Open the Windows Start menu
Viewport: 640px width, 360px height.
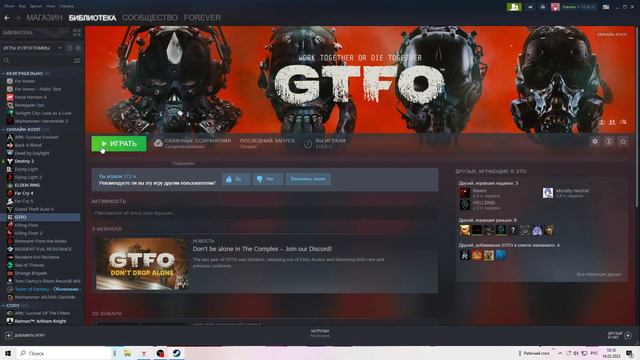tap(8, 353)
